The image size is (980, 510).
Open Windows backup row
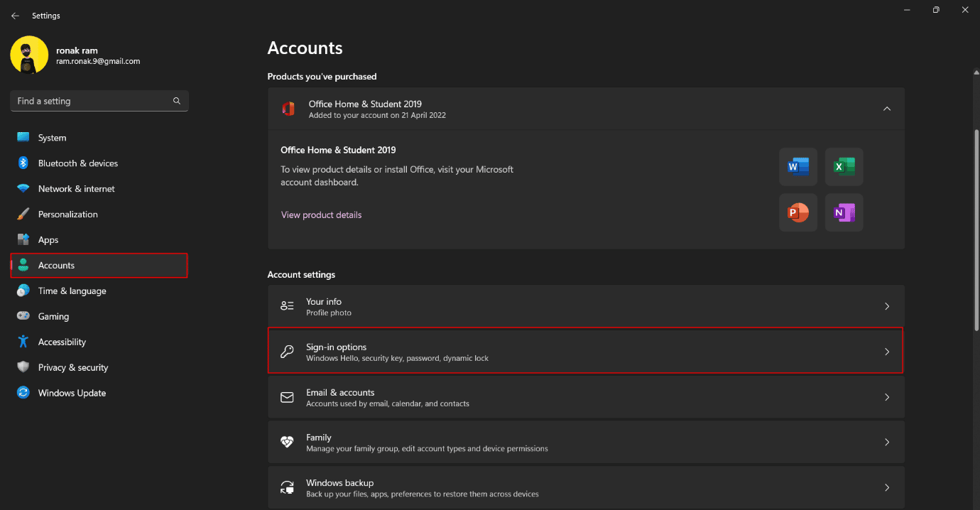[x=586, y=487]
